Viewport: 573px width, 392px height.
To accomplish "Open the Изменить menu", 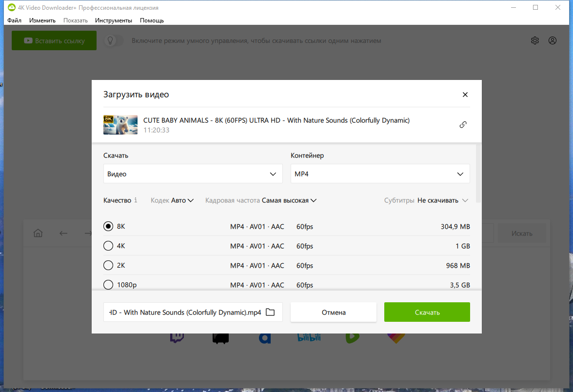I will [x=42, y=20].
